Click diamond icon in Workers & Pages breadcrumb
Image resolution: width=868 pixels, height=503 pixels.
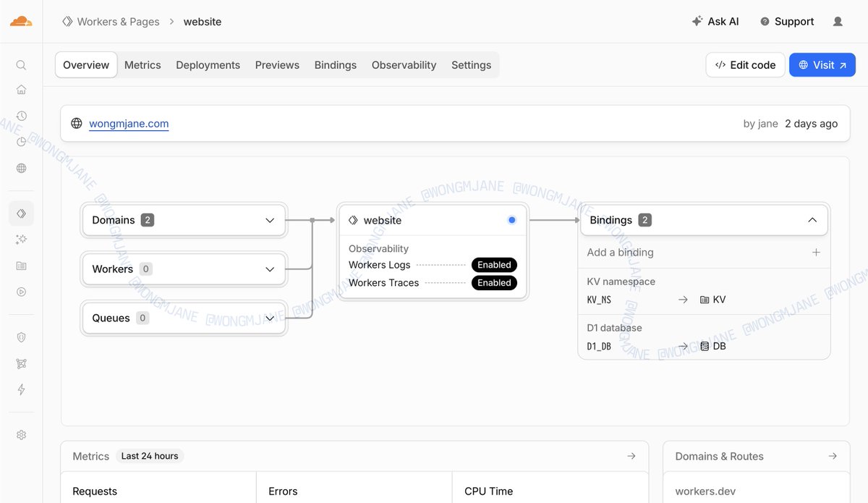click(x=67, y=22)
